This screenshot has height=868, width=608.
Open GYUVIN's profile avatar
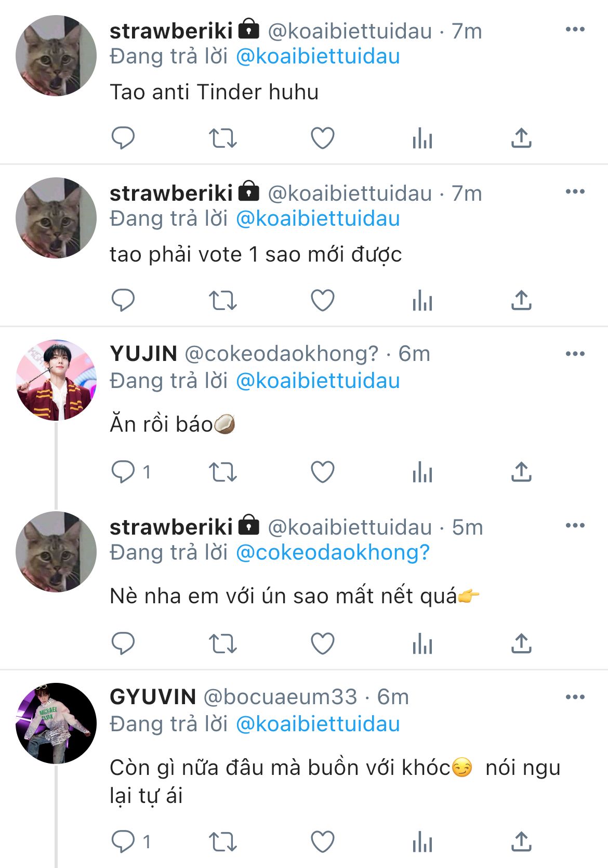pyautogui.click(x=56, y=723)
